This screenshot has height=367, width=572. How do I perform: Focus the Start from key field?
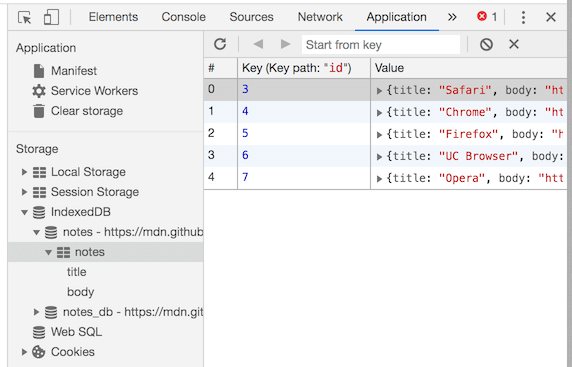pos(381,45)
